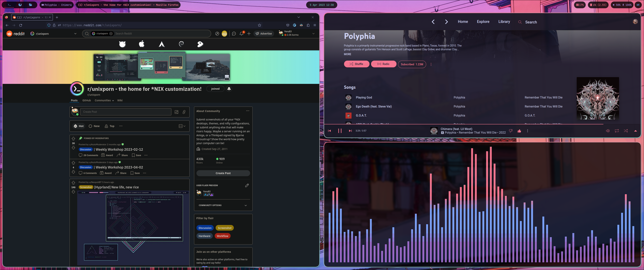Switch to the Wiki tab
The image size is (644, 270).
(x=120, y=100)
